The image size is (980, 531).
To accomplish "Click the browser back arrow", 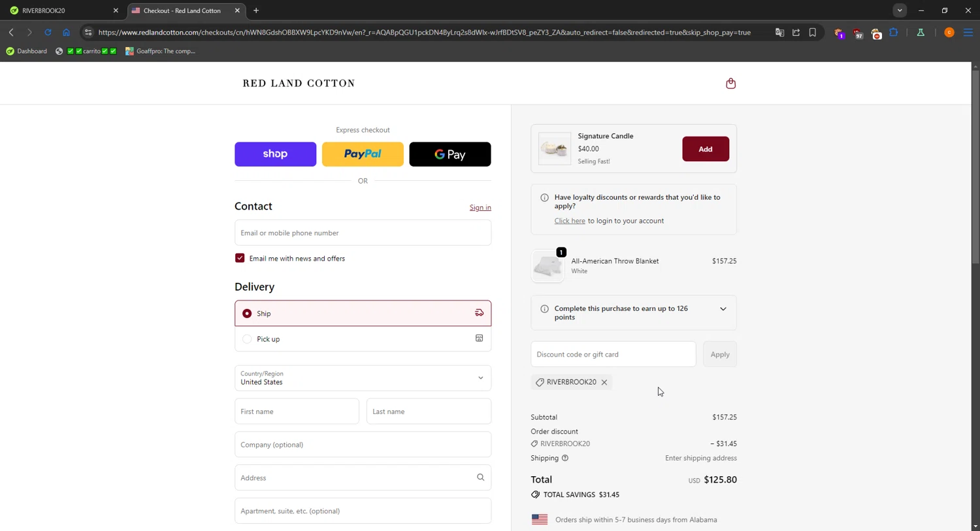I will point(11,32).
